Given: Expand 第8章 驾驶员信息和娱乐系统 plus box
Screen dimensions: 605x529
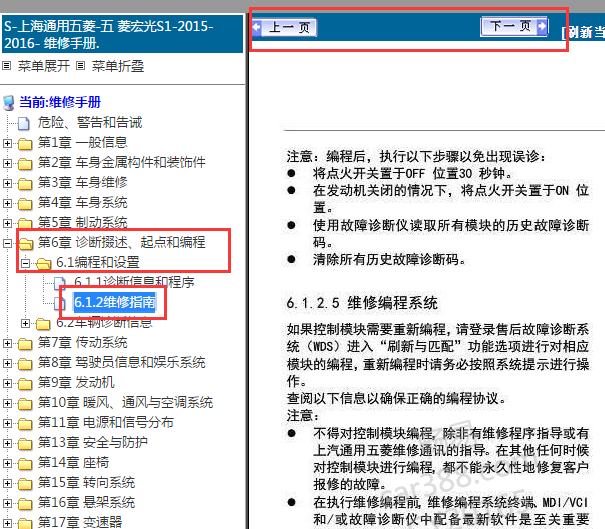Looking at the screenshot, I should 7,363.
